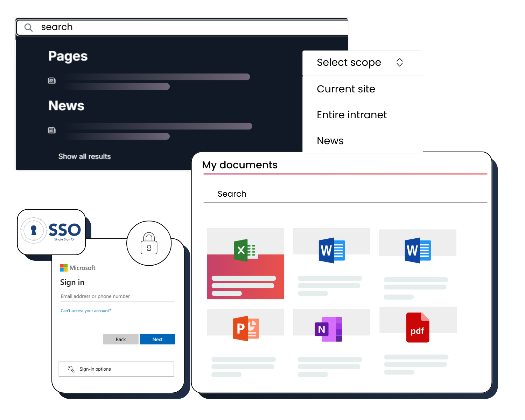This screenshot has width=525, height=420.
Task: Open the first Word document icon
Action: click(331, 250)
